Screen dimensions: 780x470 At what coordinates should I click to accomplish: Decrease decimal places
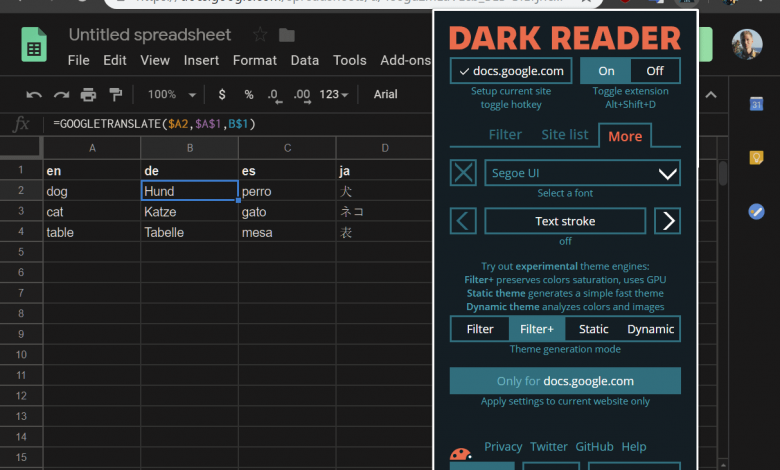point(274,95)
